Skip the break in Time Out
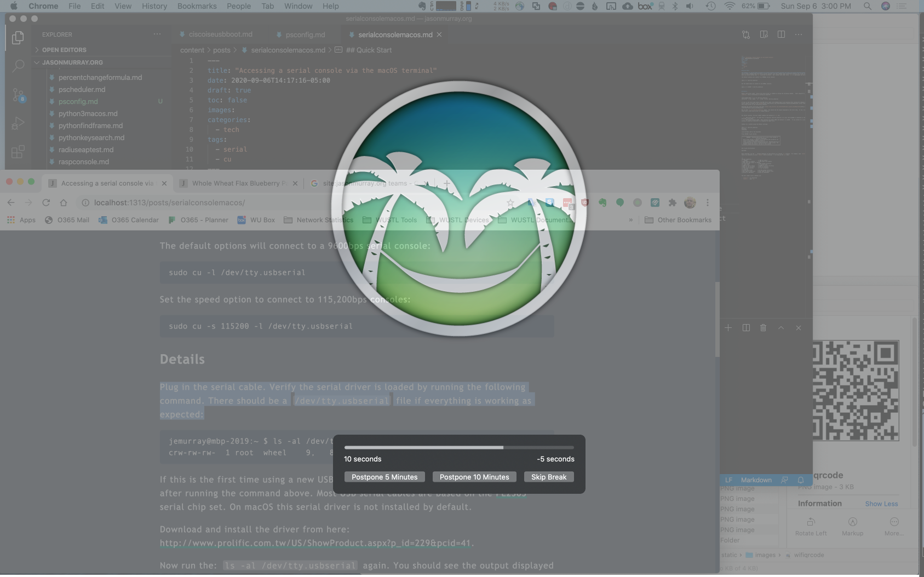924x577 pixels. click(549, 477)
